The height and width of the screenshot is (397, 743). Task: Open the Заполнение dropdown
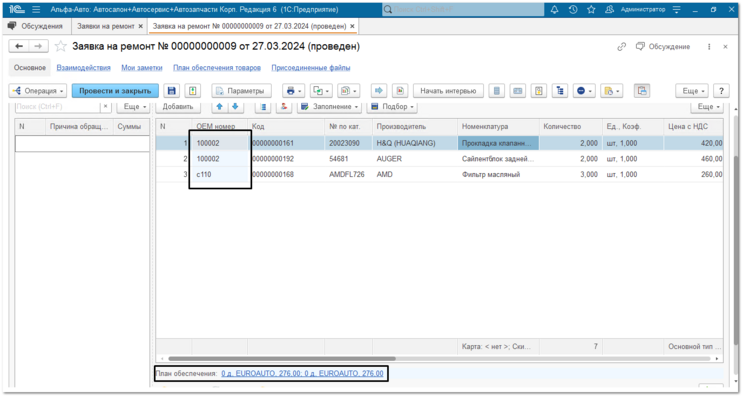pyautogui.click(x=329, y=107)
